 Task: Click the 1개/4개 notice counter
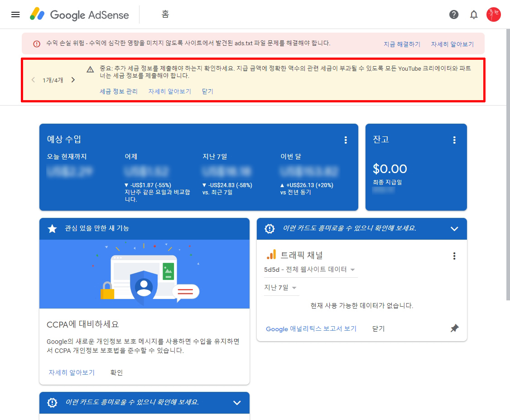tap(53, 80)
